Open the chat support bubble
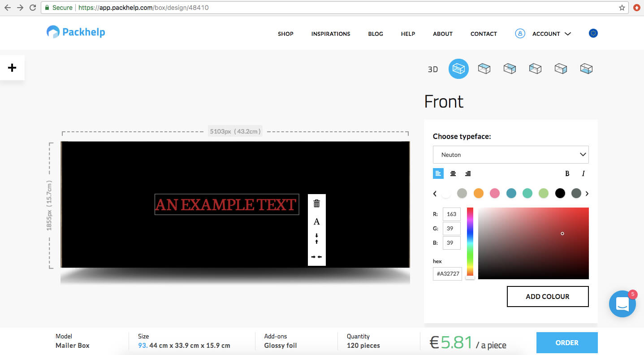Screen dimensions: 644x355 622,304
